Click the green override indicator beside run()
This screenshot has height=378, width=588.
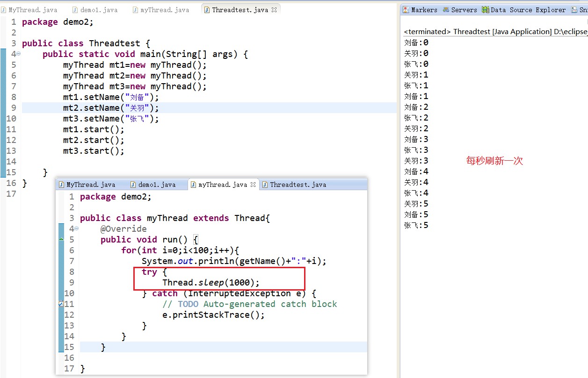[x=61, y=239]
